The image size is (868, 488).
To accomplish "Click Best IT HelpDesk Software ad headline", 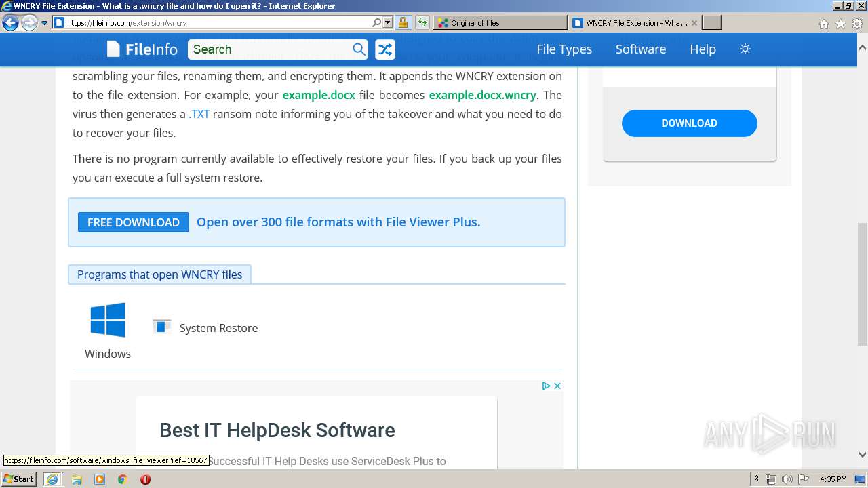I will point(277,430).
